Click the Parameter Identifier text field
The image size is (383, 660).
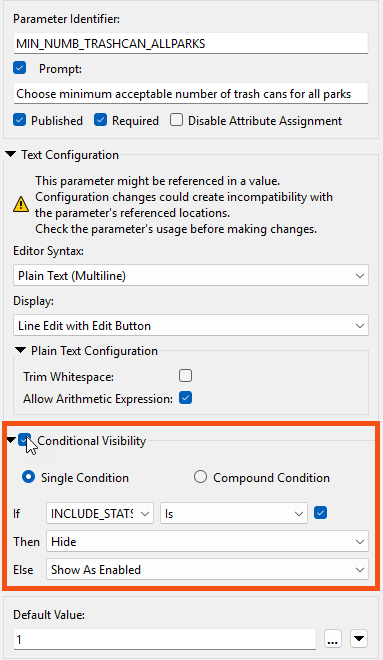pos(191,43)
